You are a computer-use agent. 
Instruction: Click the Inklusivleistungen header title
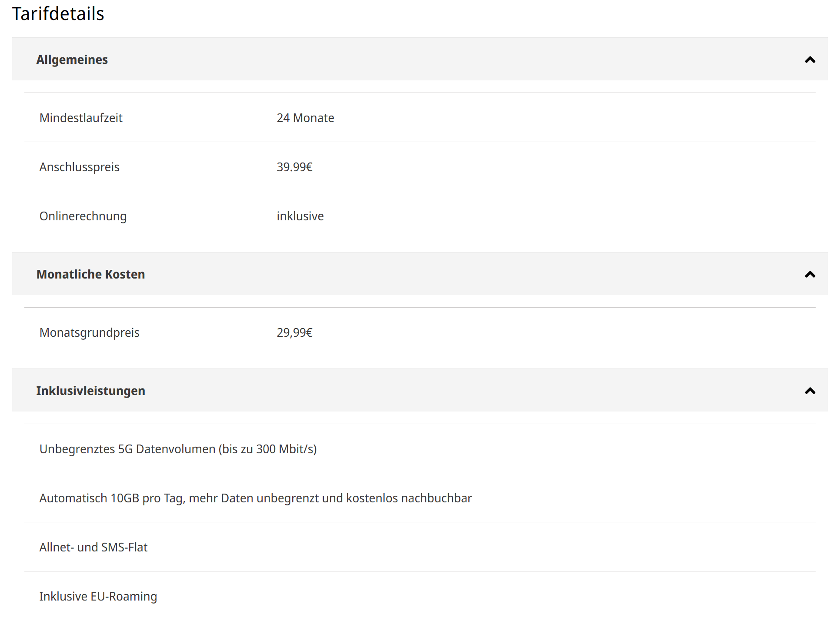point(90,391)
